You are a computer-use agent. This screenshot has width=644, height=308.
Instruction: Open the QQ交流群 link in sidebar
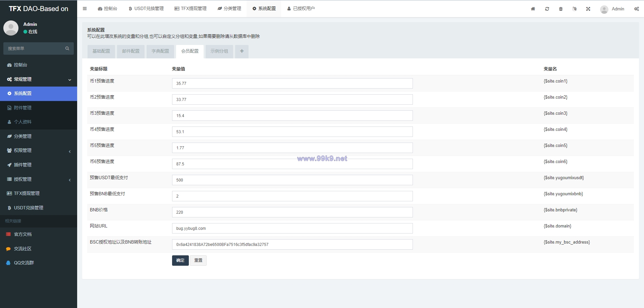click(x=39, y=263)
